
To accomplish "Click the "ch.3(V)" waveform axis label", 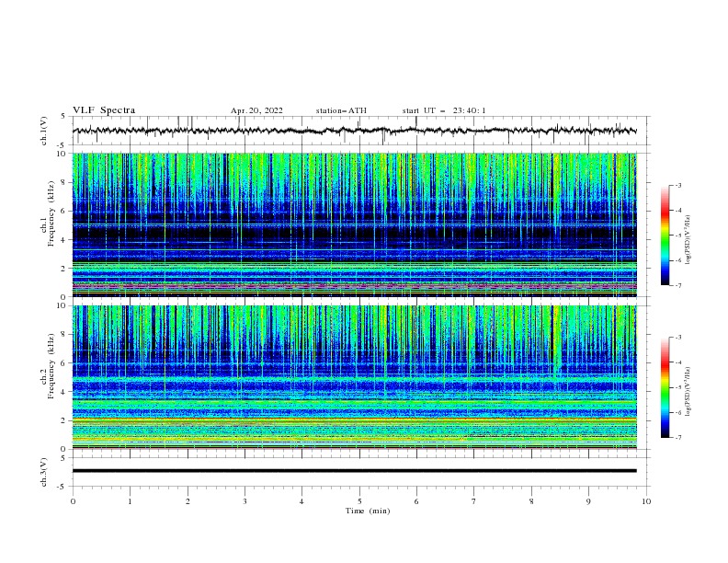I will (44, 472).
